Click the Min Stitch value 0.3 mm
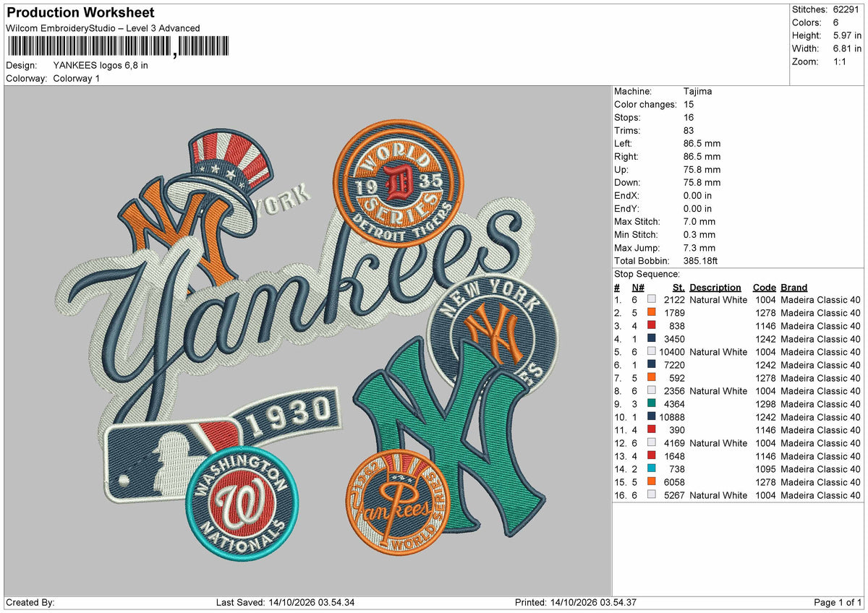The image size is (868, 613). [x=699, y=234]
